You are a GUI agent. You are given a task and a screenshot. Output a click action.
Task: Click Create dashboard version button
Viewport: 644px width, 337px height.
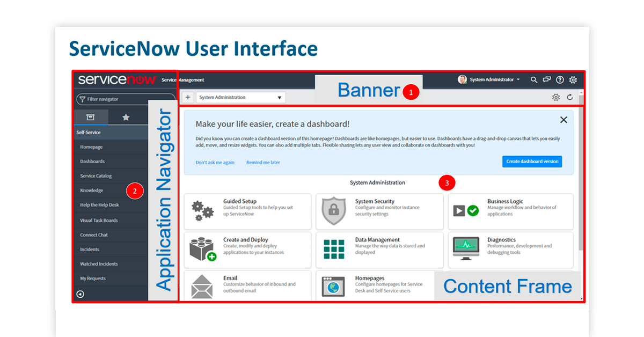click(x=532, y=161)
